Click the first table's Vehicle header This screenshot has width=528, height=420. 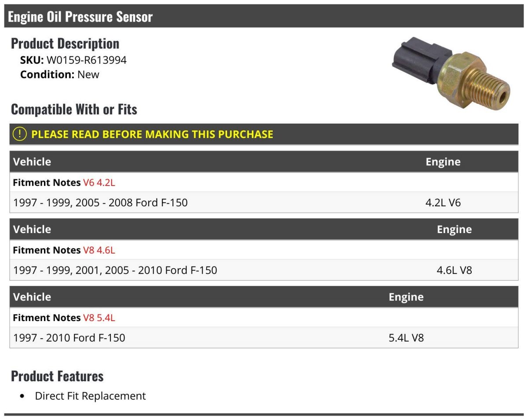coord(32,161)
